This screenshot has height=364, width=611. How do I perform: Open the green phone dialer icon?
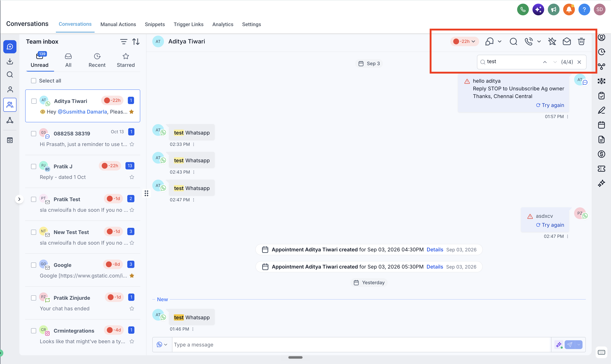[523, 9]
